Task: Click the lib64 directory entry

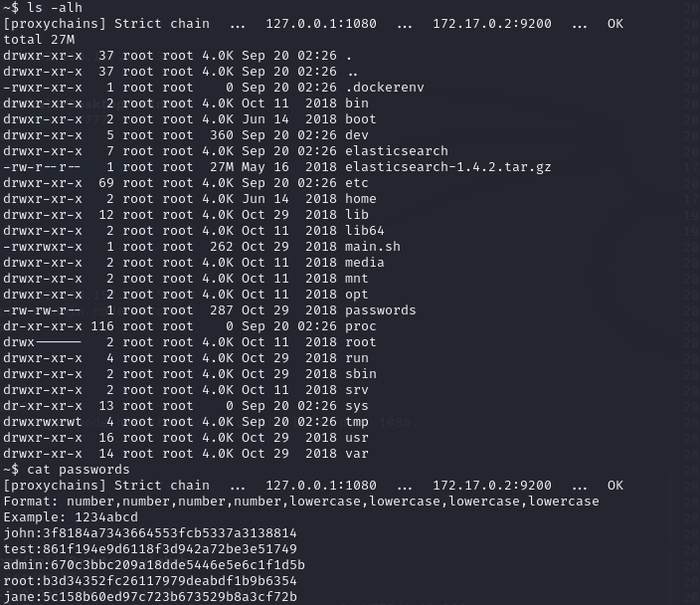Action: pyautogui.click(x=364, y=231)
